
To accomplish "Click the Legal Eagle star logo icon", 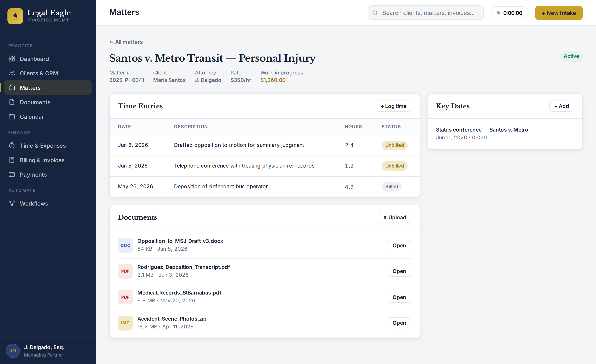I will [15, 16].
